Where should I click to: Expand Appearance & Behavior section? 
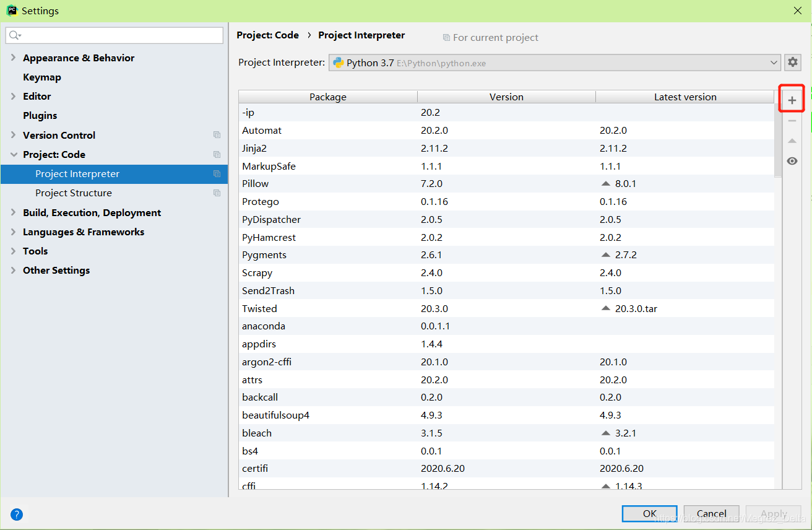click(x=13, y=58)
